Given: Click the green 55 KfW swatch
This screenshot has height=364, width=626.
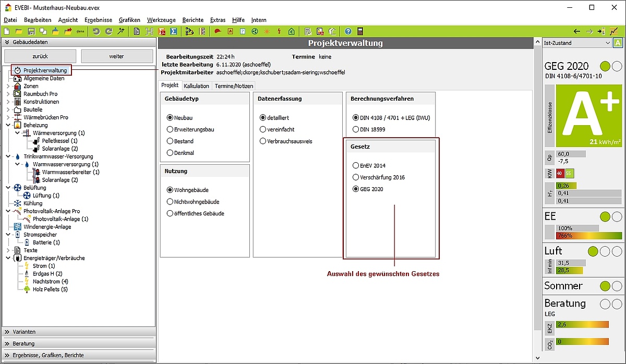Looking at the screenshot, I should click(x=569, y=174).
